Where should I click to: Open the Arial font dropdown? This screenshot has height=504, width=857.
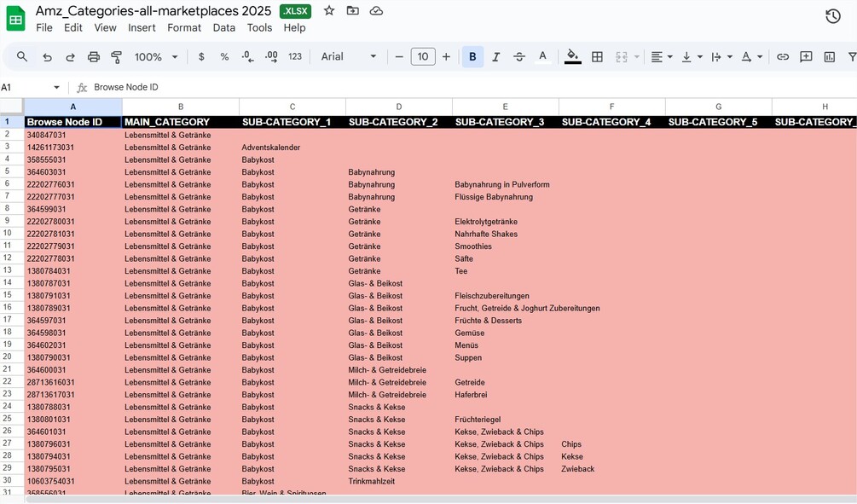349,56
